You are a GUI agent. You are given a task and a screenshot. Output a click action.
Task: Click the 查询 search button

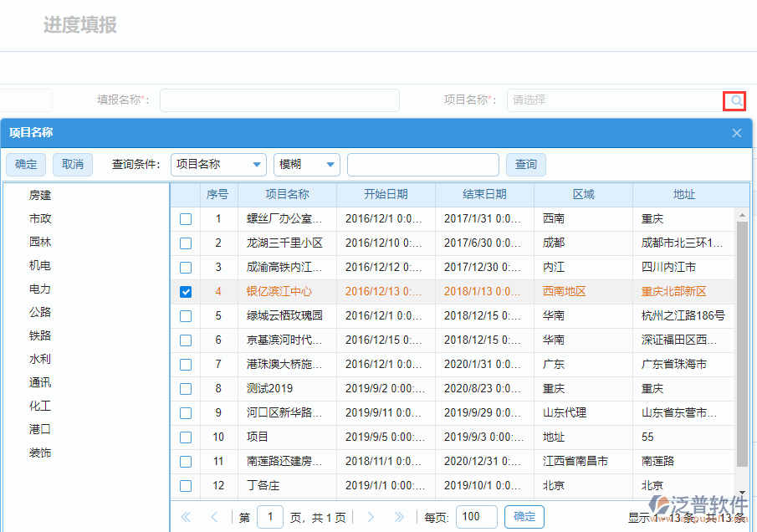tap(525, 164)
